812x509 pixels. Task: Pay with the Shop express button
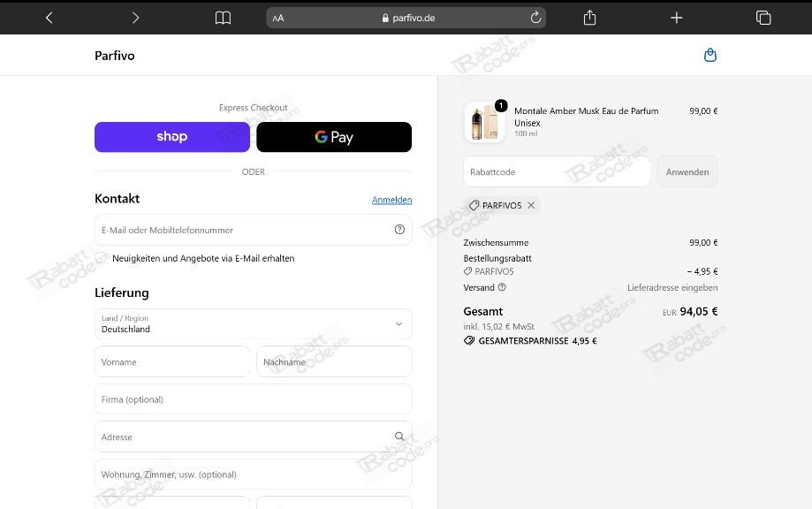pos(172,137)
